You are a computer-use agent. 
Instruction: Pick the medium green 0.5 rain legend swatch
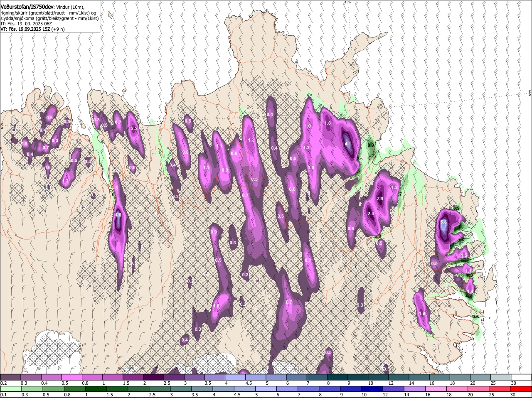coord(53,389)
